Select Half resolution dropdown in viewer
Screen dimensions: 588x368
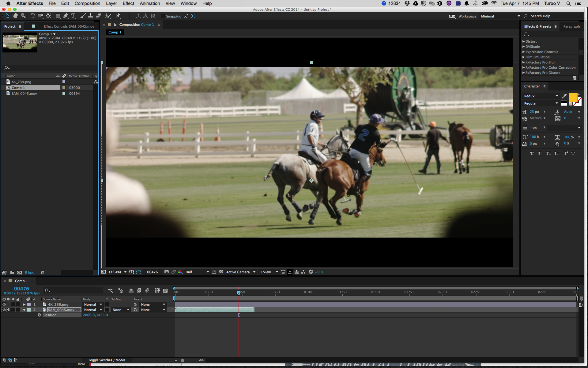click(x=196, y=272)
